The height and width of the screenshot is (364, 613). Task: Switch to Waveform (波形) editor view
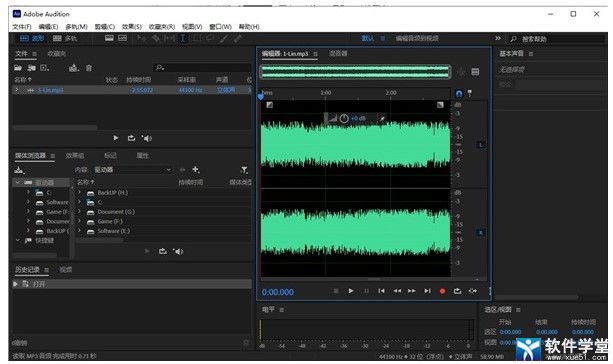pyautogui.click(x=32, y=38)
